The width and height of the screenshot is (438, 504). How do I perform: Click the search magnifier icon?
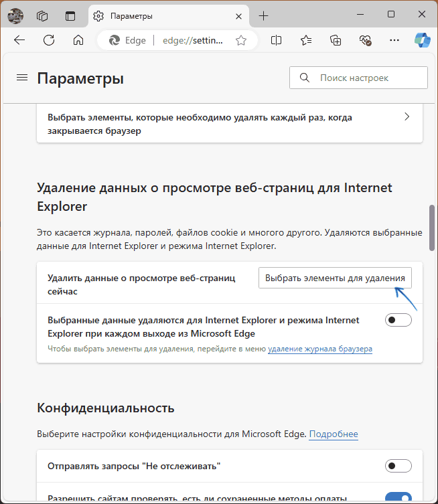pos(304,78)
